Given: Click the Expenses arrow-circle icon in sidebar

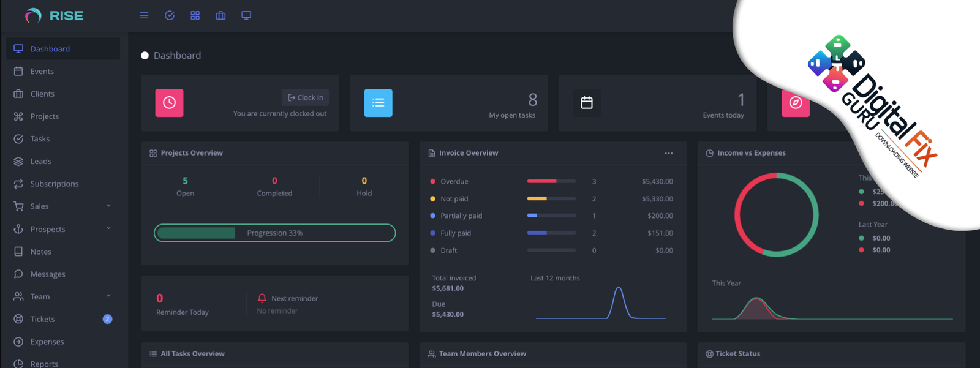Looking at the screenshot, I should 18,342.
